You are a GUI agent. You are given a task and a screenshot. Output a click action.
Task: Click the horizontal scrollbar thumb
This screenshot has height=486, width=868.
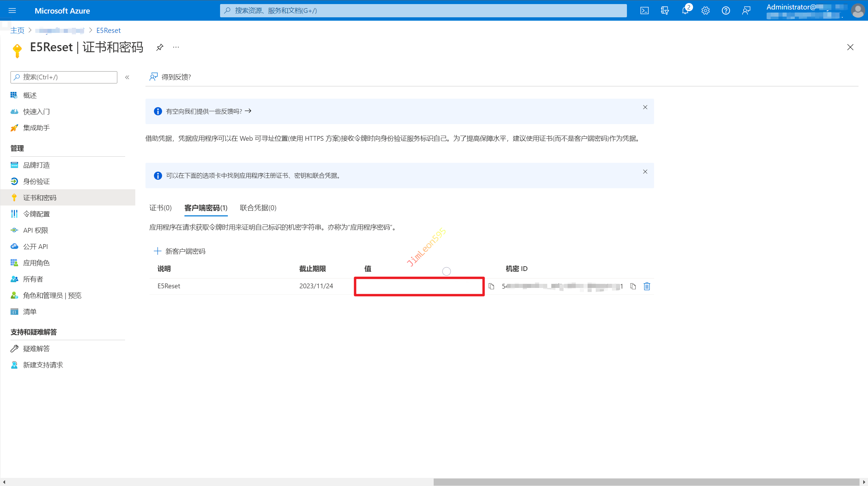(x=646, y=482)
